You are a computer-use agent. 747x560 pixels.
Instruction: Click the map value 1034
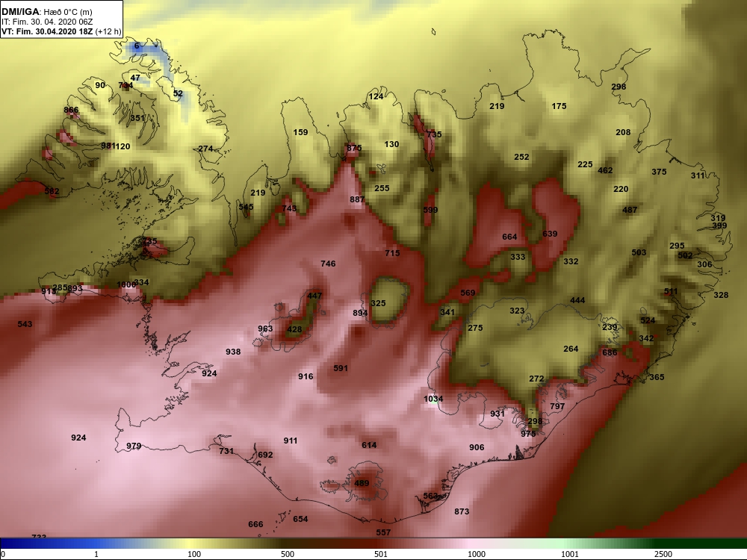coord(433,399)
